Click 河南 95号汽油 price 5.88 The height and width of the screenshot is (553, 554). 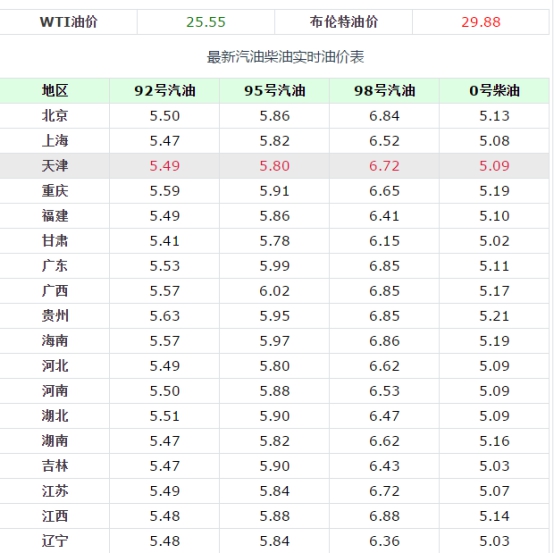coord(275,391)
